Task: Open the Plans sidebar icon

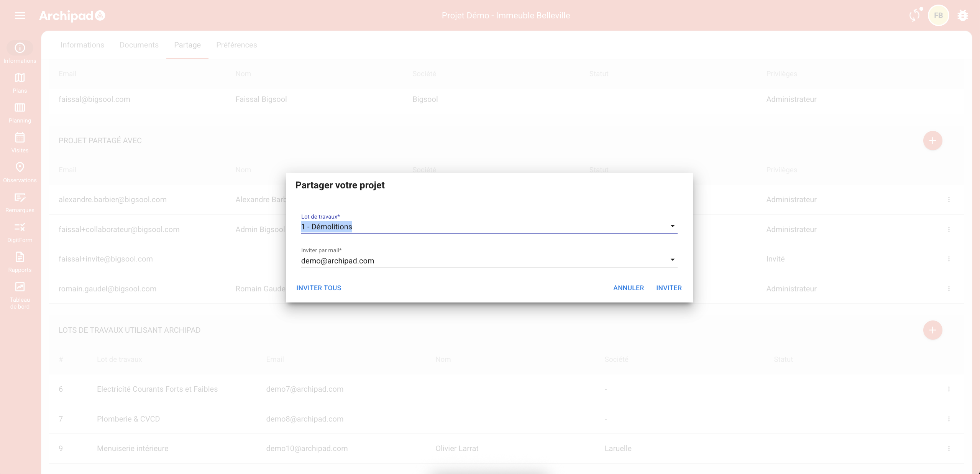Action: click(20, 78)
